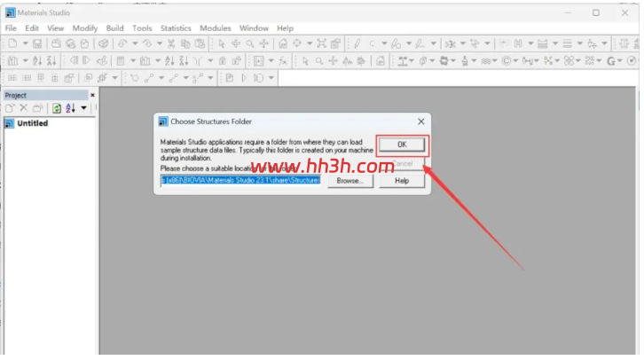Select the Sketch Atom pencil tool
644x360 pixels.
point(357,43)
